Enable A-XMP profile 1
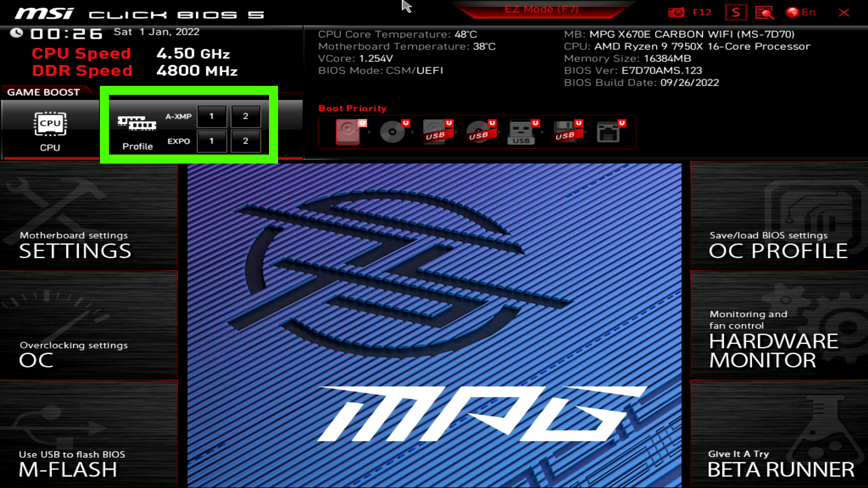The width and height of the screenshot is (868, 488). (x=212, y=117)
